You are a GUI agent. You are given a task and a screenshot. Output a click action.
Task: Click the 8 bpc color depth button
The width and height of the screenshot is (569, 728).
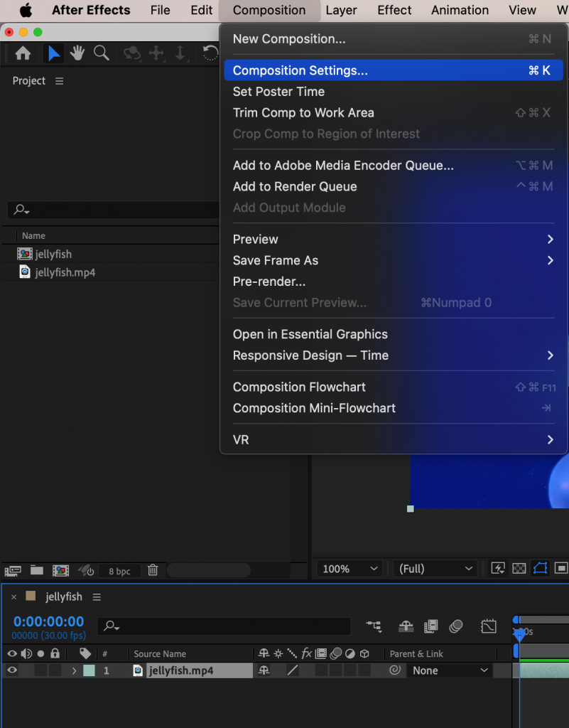pyautogui.click(x=119, y=569)
